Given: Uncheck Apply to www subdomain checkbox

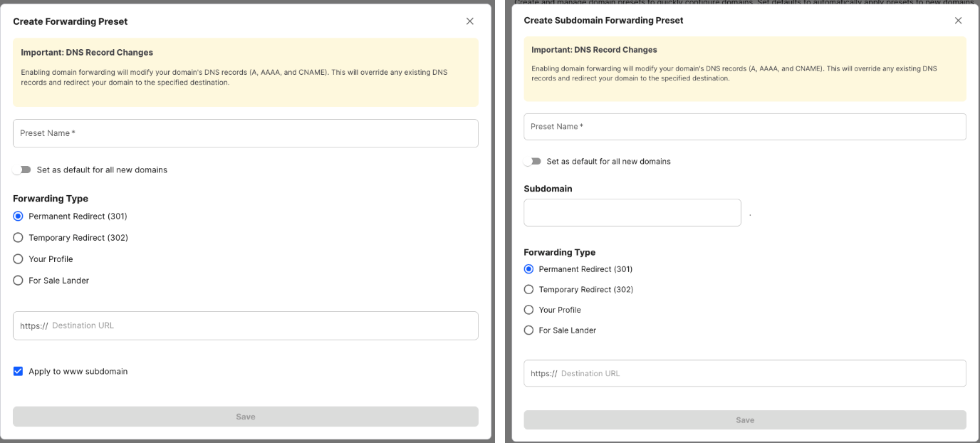Looking at the screenshot, I should click(x=19, y=371).
